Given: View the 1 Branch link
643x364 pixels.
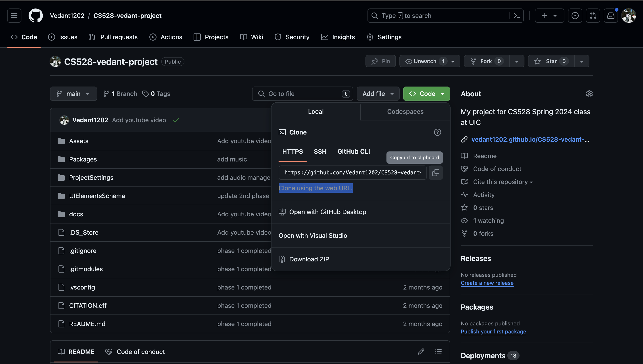Looking at the screenshot, I should coord(120,94).
